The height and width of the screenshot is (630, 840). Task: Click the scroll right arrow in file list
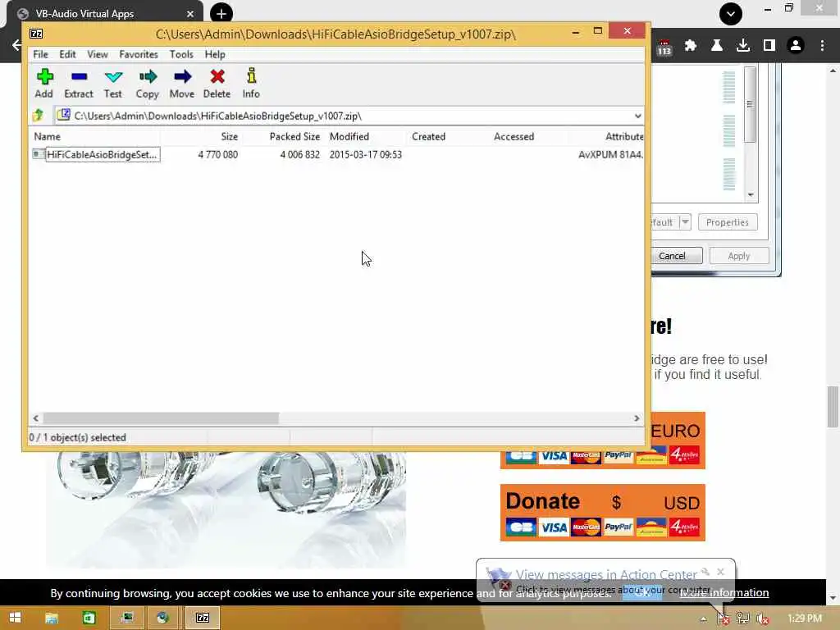637,418
